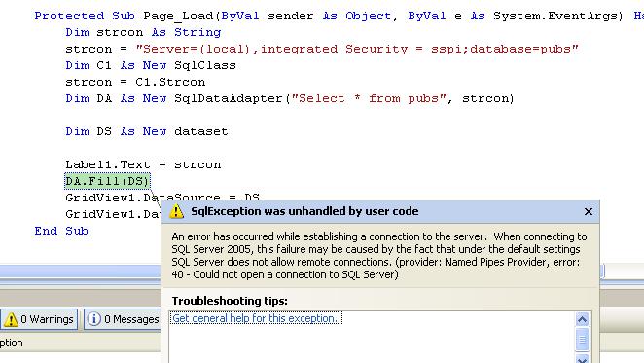This screenshot has width=644, height=363.
Task: Click the warning triangle icon beside 0 Warnings
Action: coord(11,319)
